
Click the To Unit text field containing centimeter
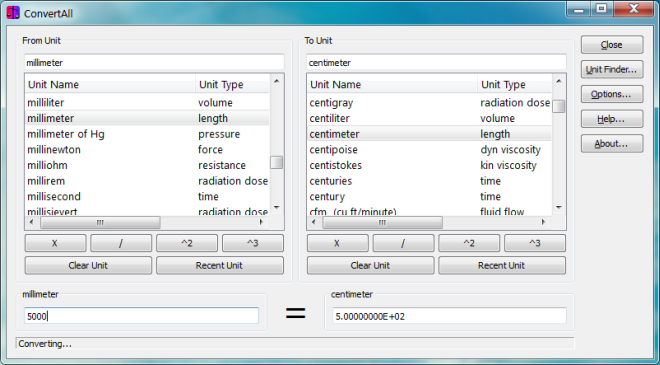click(x=436, y=63)
